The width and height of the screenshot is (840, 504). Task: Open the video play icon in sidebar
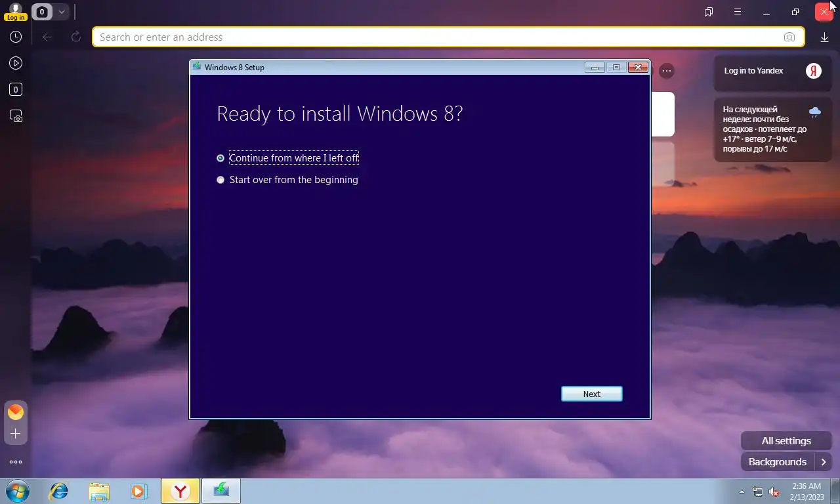16,63
